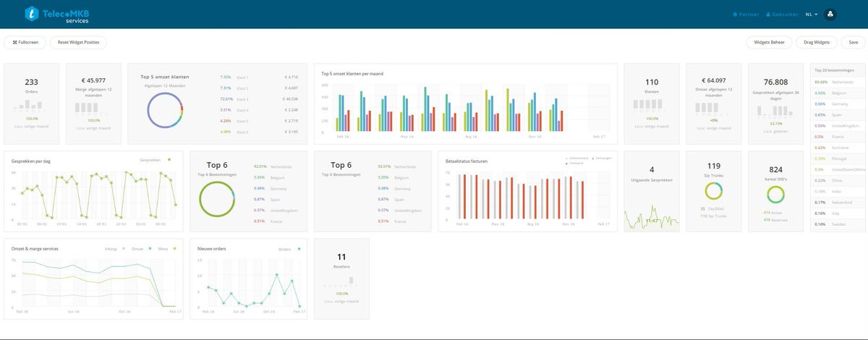This screenshot has height=340, width=868.
Task: Click the Top 5 omzet klanten donut chart
Action: click(166, 111)
